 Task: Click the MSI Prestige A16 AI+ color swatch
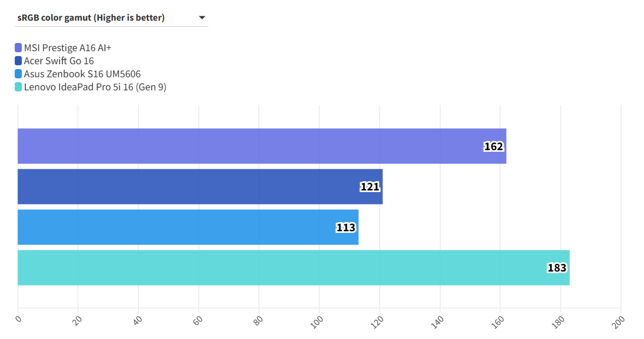coord(19,48)
